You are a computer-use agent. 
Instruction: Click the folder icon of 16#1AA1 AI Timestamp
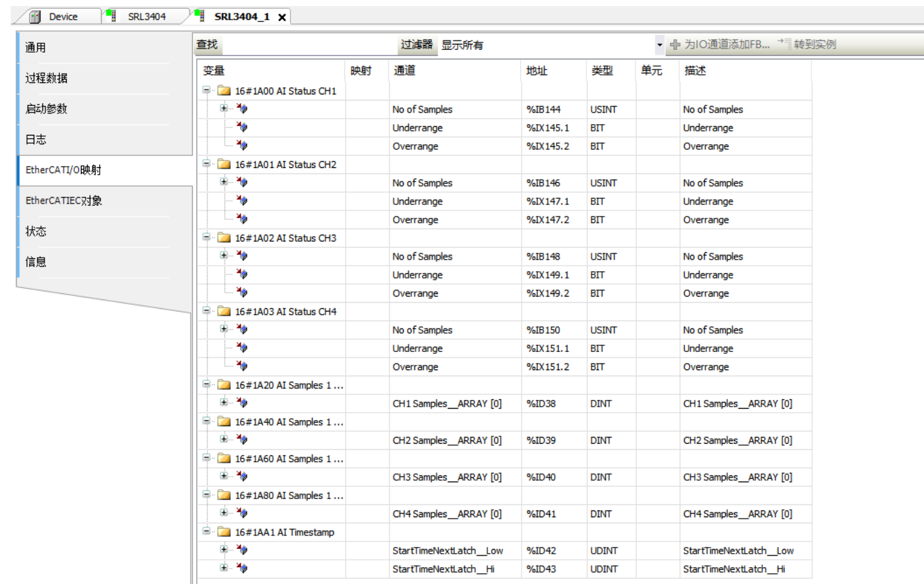224,532
